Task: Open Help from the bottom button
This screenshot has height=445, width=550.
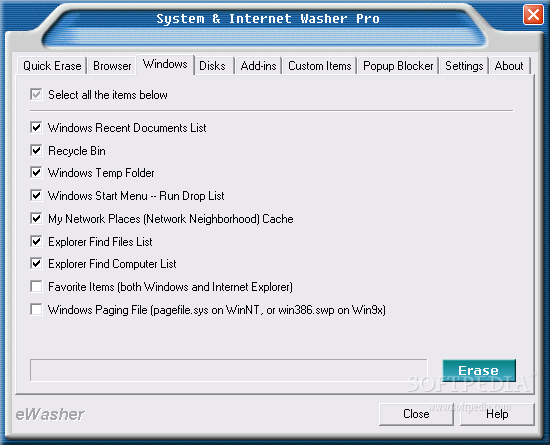Action: (497, 414)
